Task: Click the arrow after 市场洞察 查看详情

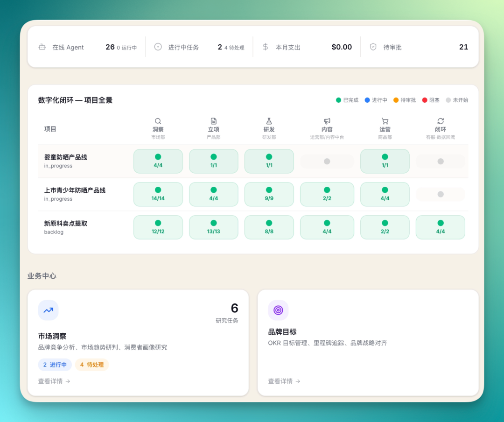Action: coord(68,381)
